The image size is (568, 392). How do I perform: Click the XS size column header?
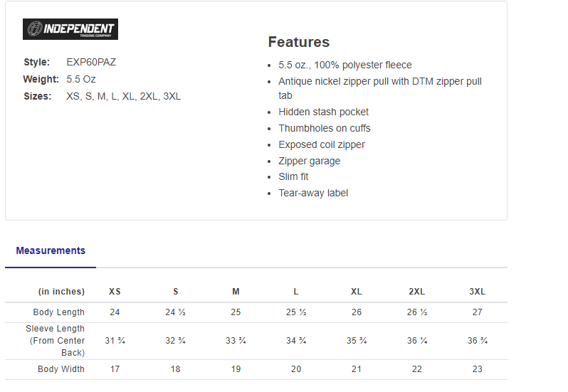click(x=115, y=292)
